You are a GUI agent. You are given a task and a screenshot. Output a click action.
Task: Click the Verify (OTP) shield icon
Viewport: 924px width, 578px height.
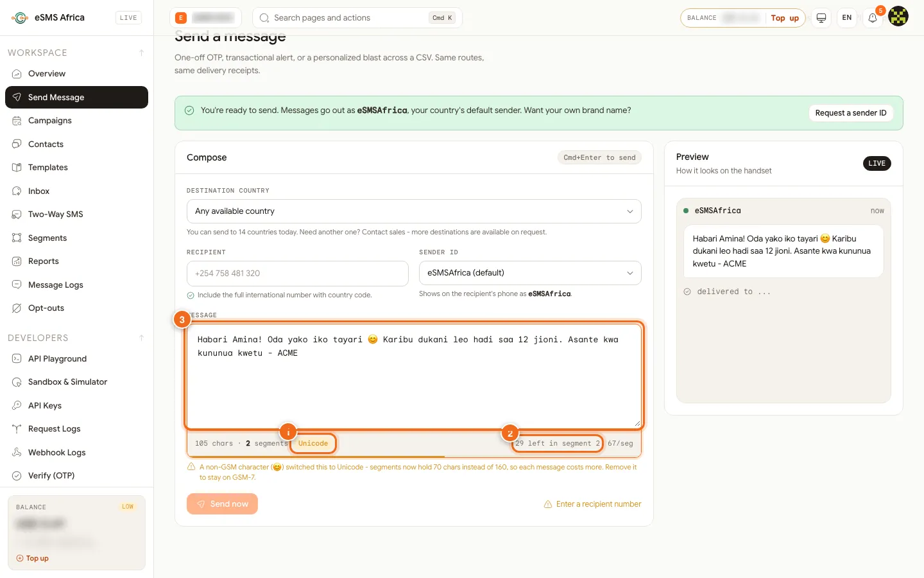(x=17, y=476)
